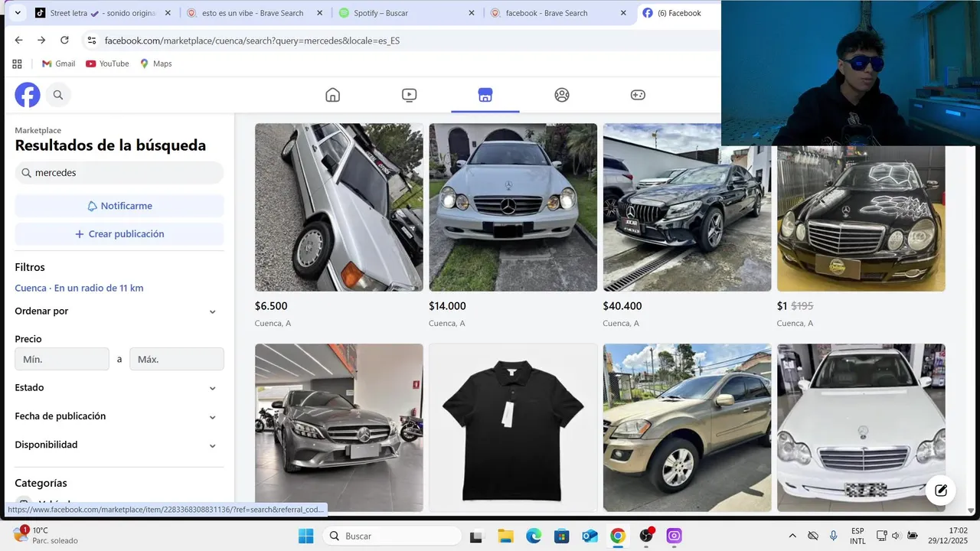This screenshot has width=980, height=551.
Task: Close the Street letra tab
Action: click(x=168, y=13)
